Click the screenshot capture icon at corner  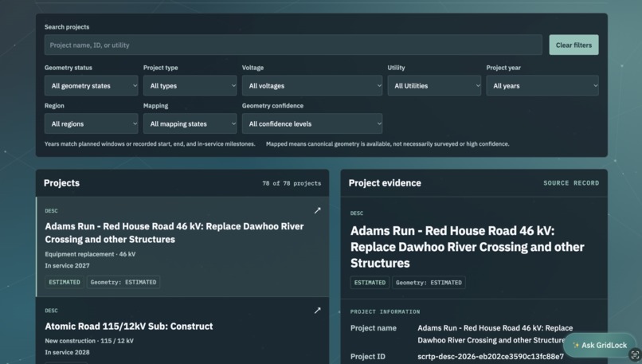635,355
